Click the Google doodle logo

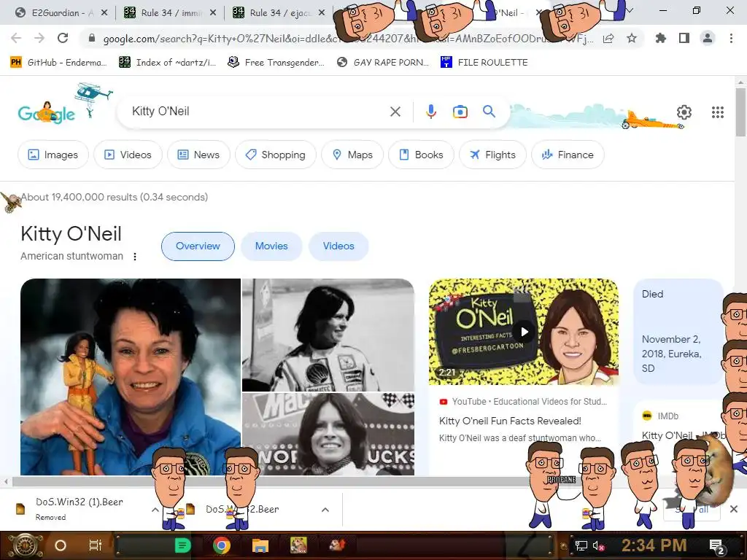click(x=47, y=113)
